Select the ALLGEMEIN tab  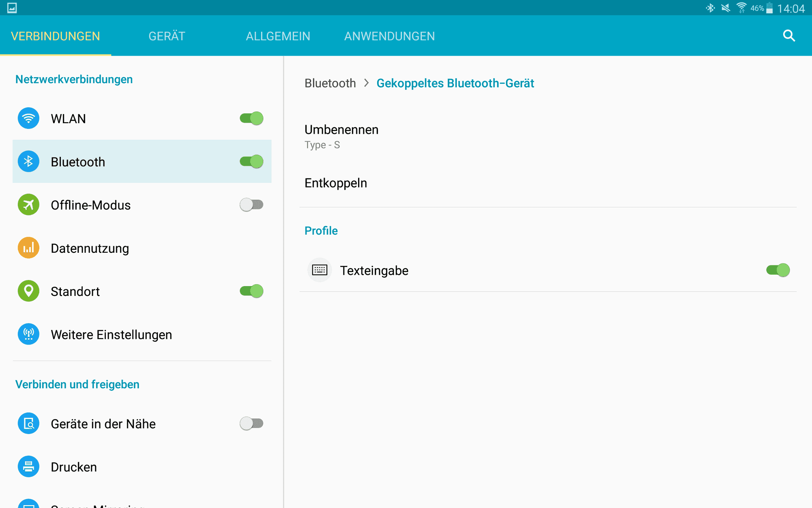point(278,36)
